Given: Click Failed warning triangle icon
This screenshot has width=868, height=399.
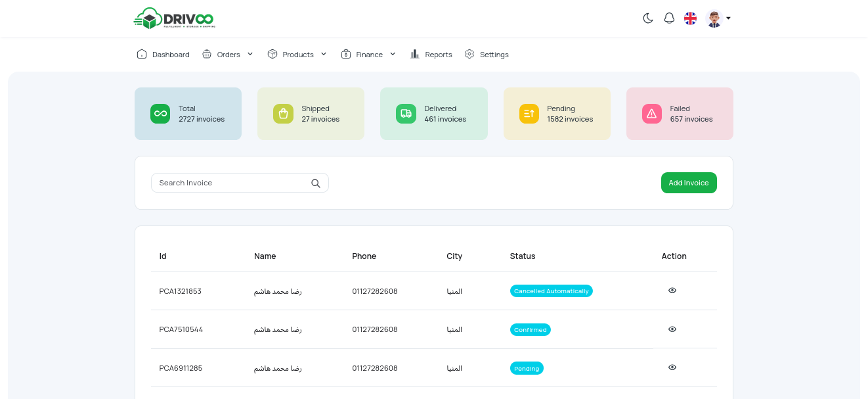Looking at the screenshot, I should click(x=652, y=114).
